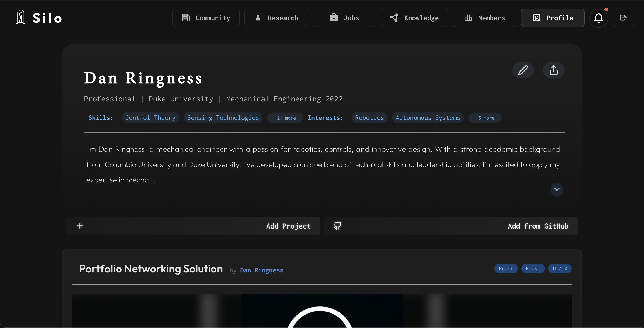
Task: Expand the +21 more skills
Action: click(285, 118)
